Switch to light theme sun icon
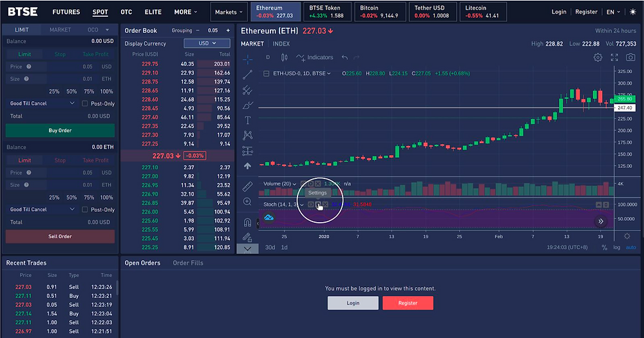The height and width of the screenshot is (338, 644). (633, 12)
